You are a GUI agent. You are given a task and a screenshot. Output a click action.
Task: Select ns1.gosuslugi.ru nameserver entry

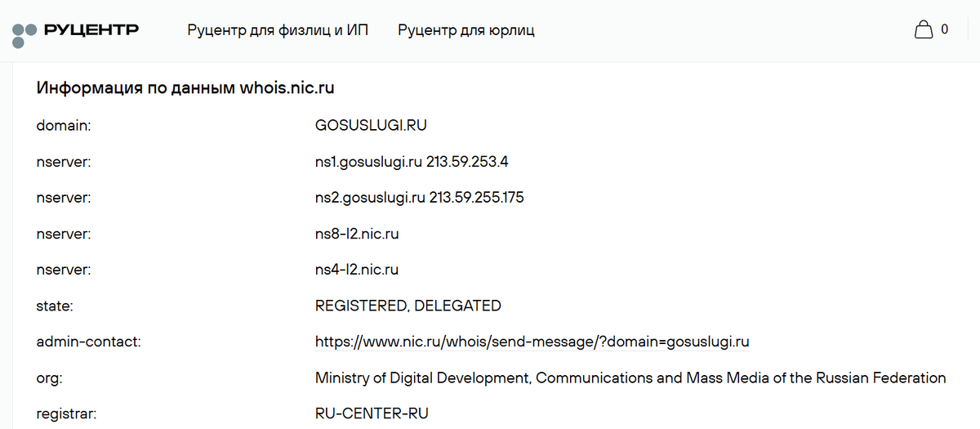412,162
